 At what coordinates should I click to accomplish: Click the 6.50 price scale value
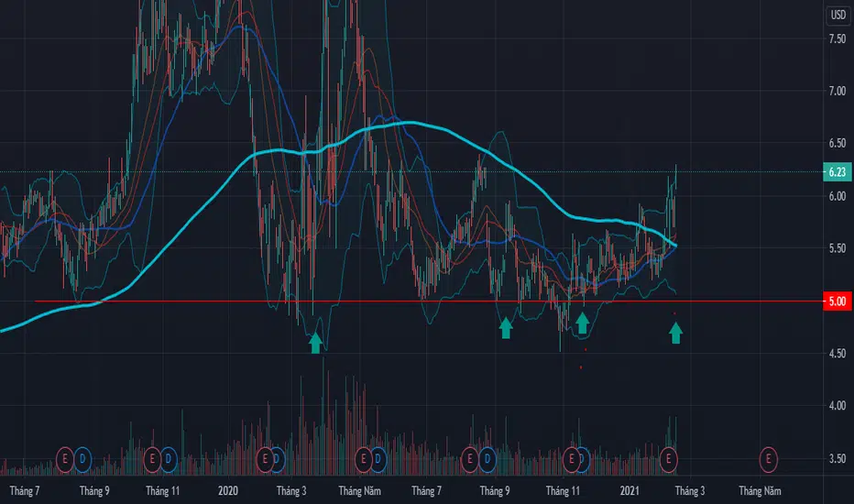pyautogui.click(x=838, y=143)
